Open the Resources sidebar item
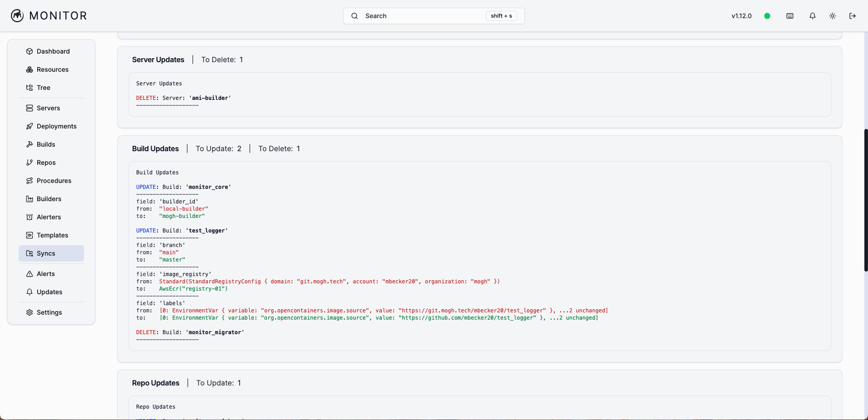 [x=51, y=69]
